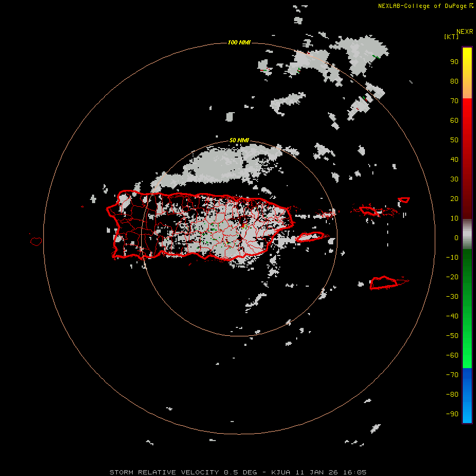Click the 0 value on velocity scale
Screen dimensions: 476x476
tap(456, 238)
